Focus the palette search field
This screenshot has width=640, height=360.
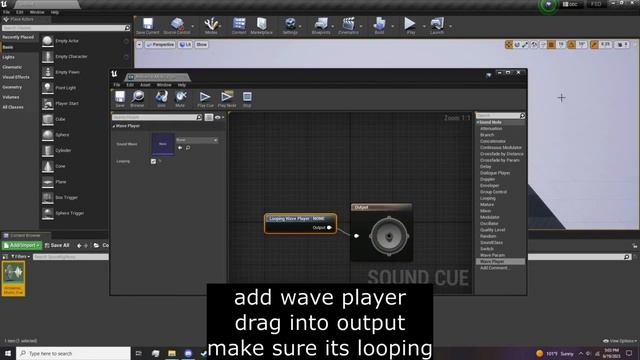pos(500,116)
